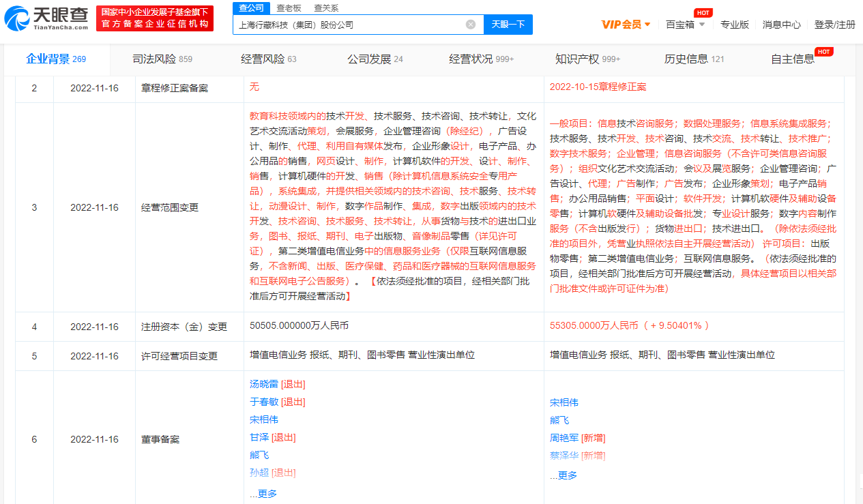Open director 甘泽 profile link
The image size is (863, 504).
point(259,437)
